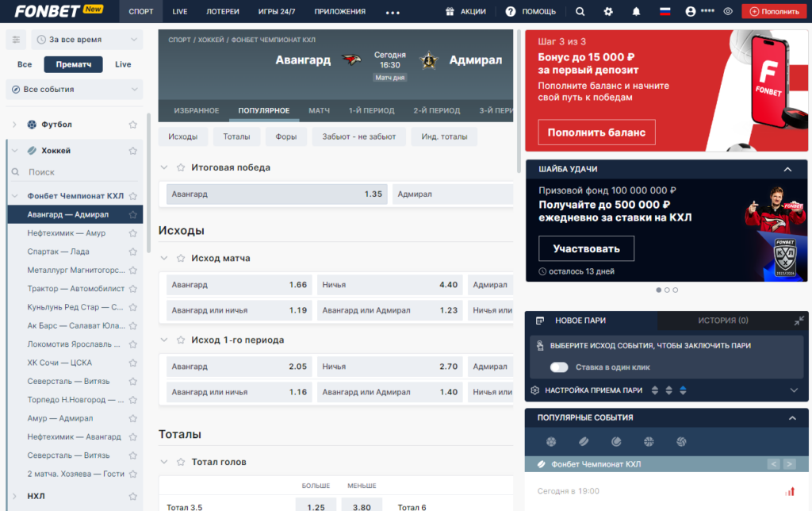Open statistics chart icon near Сегодня в 19:00
The height and width of the screenshot is (511, 812).
(790, 491)
